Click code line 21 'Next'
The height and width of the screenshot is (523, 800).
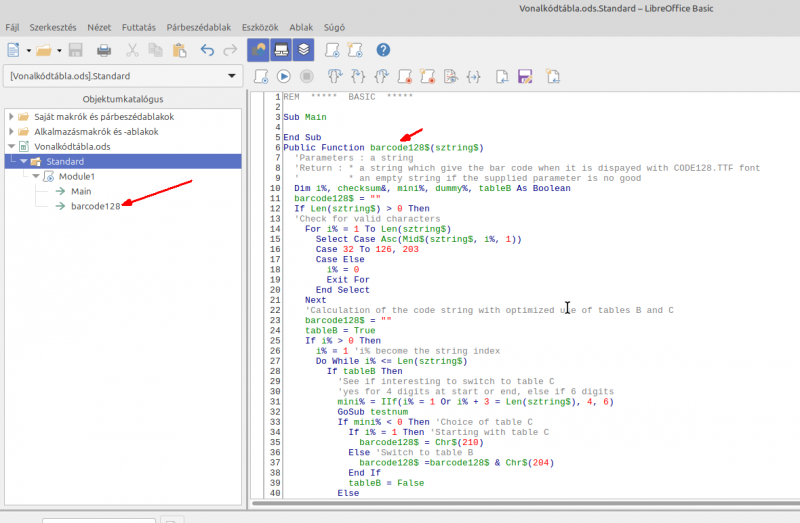tap(315, 300)
